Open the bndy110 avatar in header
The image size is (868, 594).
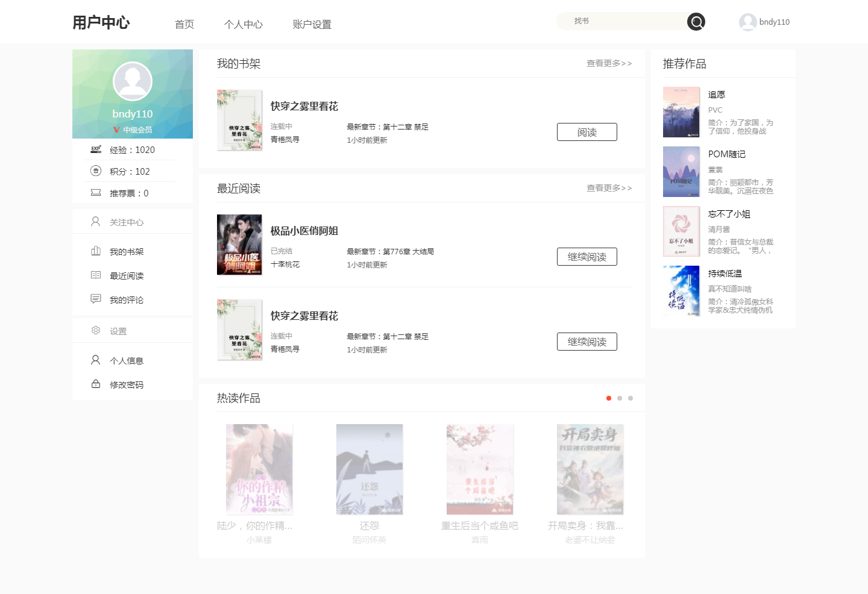tap(748, 22)
